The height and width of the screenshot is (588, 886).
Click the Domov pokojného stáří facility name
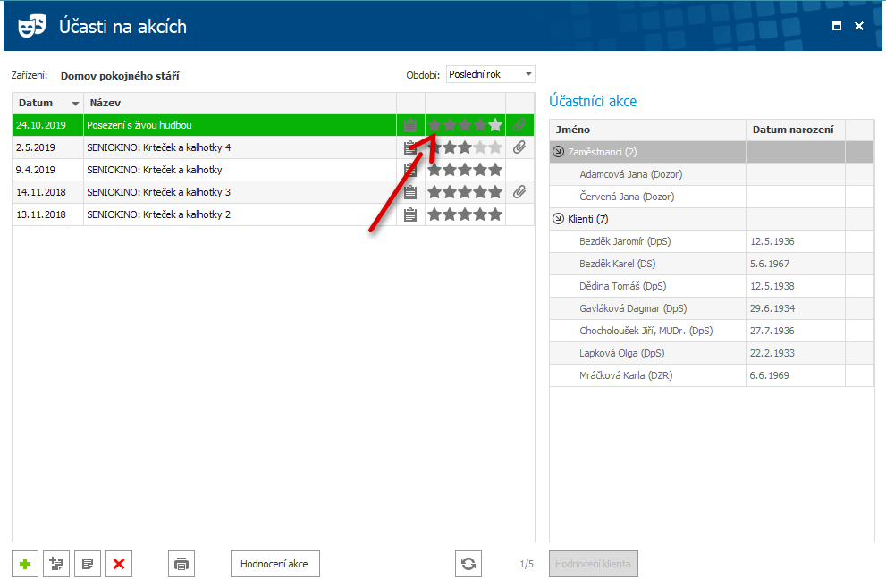click(120, 76)
